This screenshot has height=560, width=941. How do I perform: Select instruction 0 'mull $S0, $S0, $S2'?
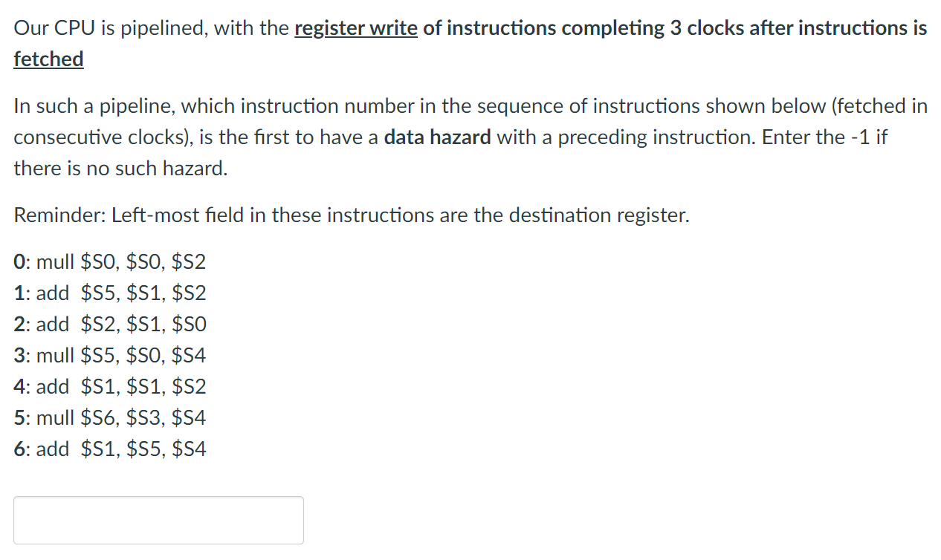point(110,261)
